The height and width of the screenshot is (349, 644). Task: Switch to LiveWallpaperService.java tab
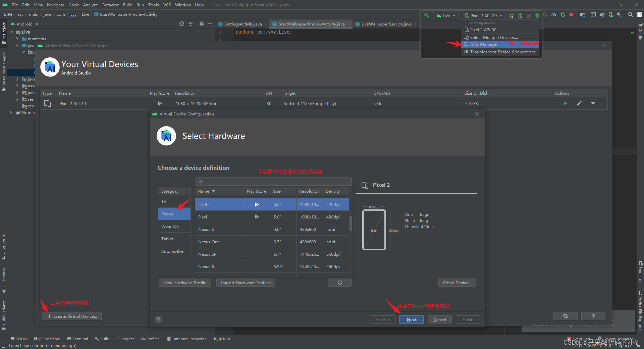386,24
